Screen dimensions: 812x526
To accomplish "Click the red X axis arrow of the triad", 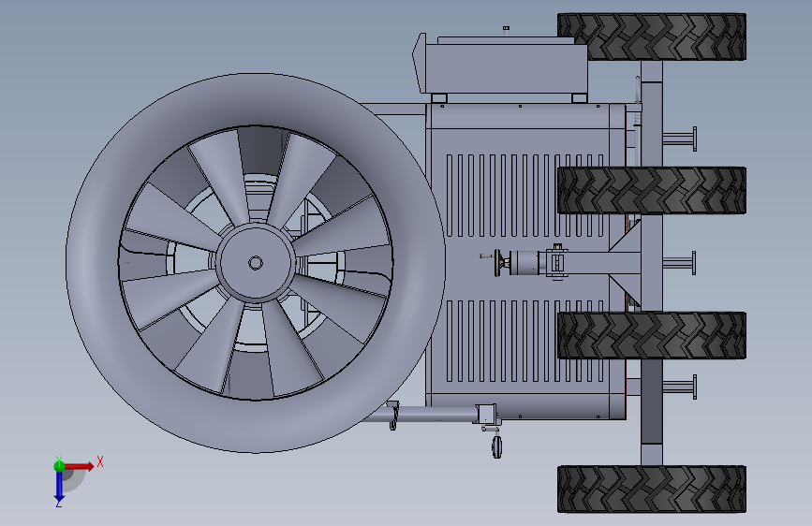I will pos(79,466).
